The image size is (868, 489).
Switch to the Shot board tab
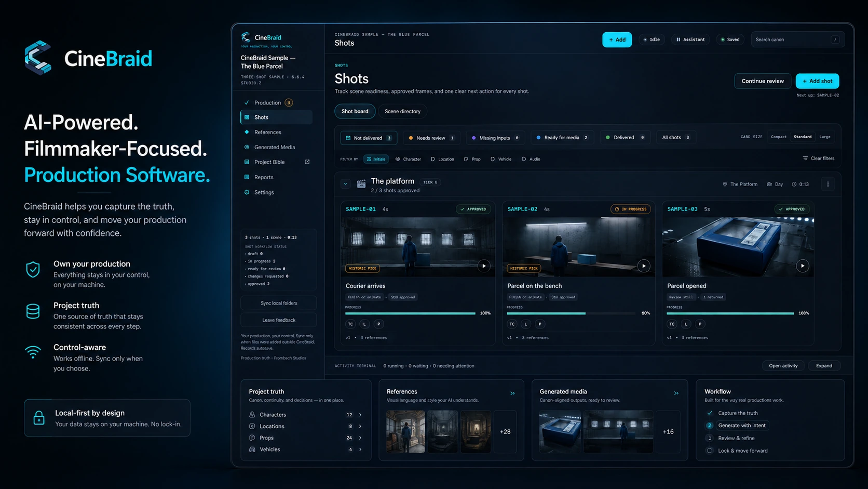355,111
